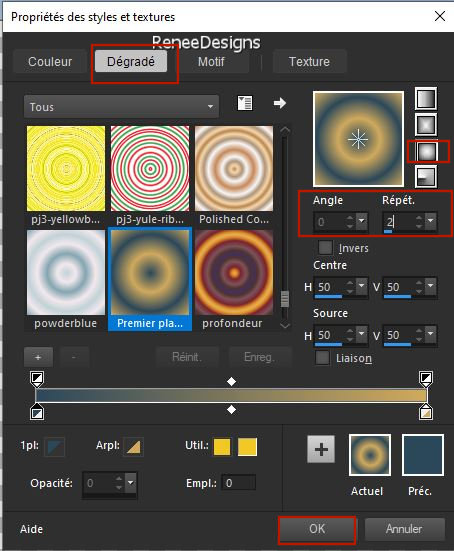
Task: Click the 1pl foreground color icon
Action: (55, 447)
